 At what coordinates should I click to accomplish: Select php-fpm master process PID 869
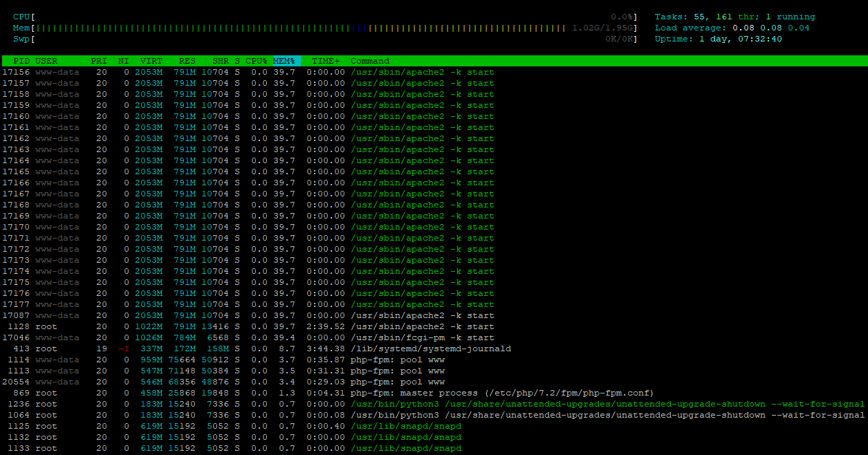pyautogui.click(x=434, y=393)
